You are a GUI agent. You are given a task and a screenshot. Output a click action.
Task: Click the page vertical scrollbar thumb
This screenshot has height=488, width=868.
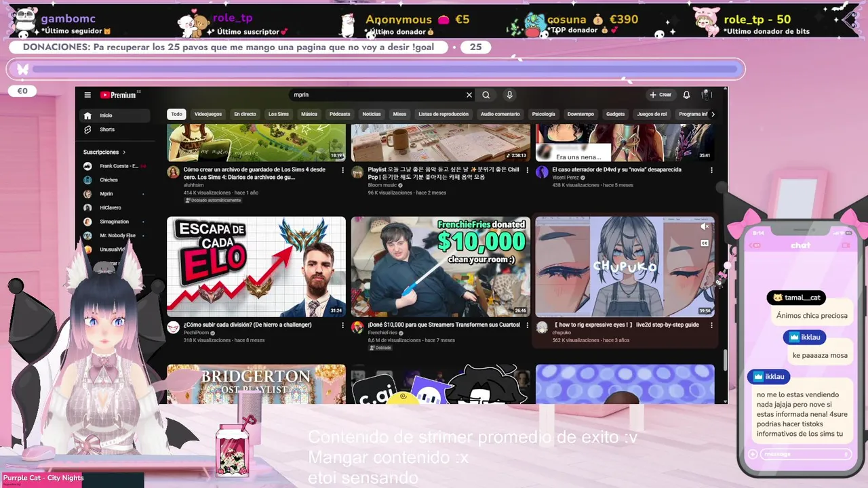pos(725,360)
